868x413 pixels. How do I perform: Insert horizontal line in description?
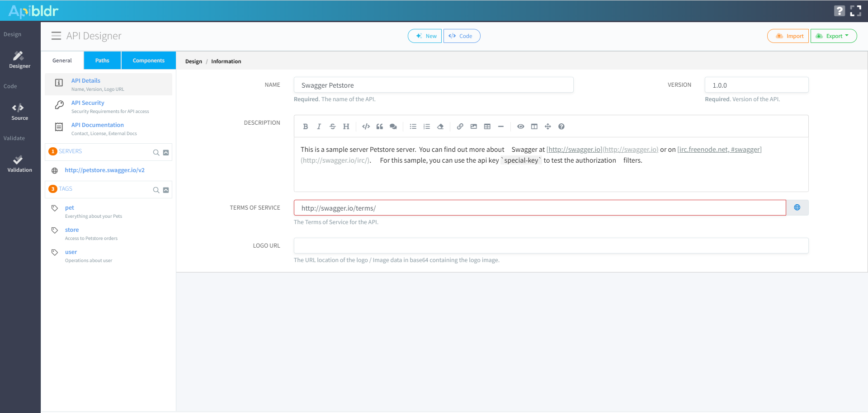tap(501, 127)
